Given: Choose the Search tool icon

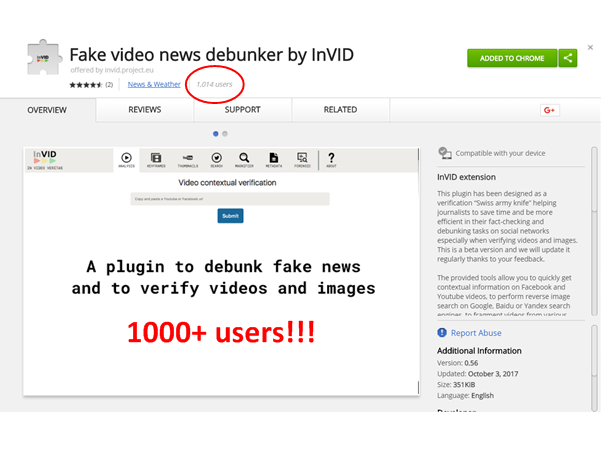Looking at the screenshot, I should 217,160.
